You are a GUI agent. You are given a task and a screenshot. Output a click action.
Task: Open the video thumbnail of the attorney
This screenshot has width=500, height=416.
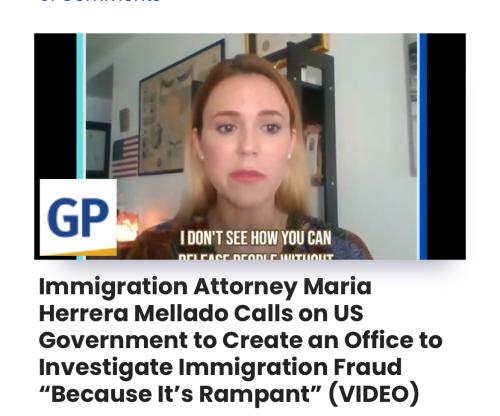(x=250, y=146)
